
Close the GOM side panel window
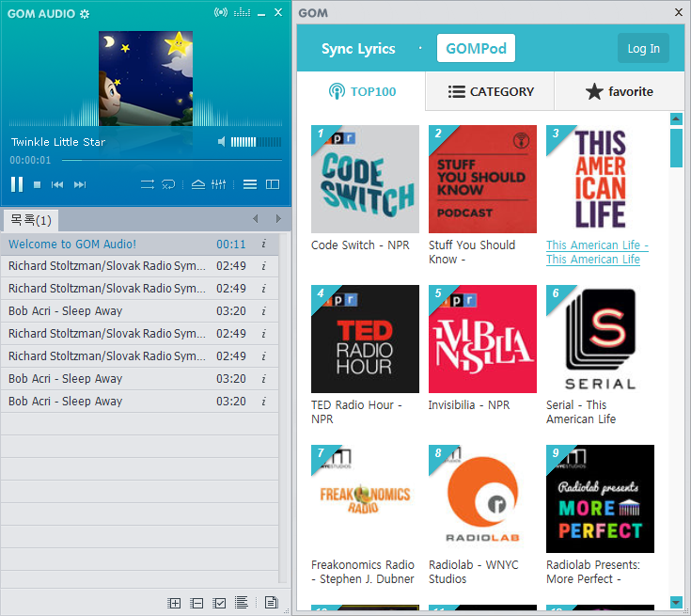point(679,12)
